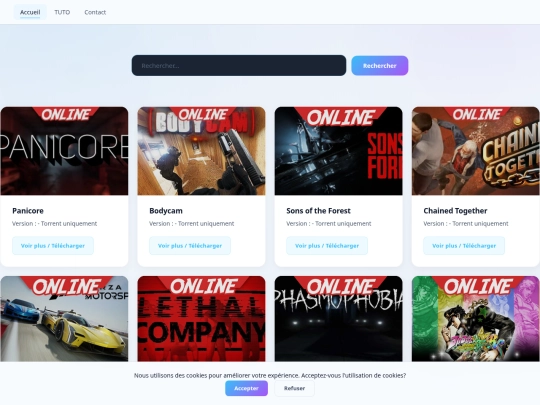Click Chained Together's version text
Viewport: 540px width, 405px height.
pos(466,224)
